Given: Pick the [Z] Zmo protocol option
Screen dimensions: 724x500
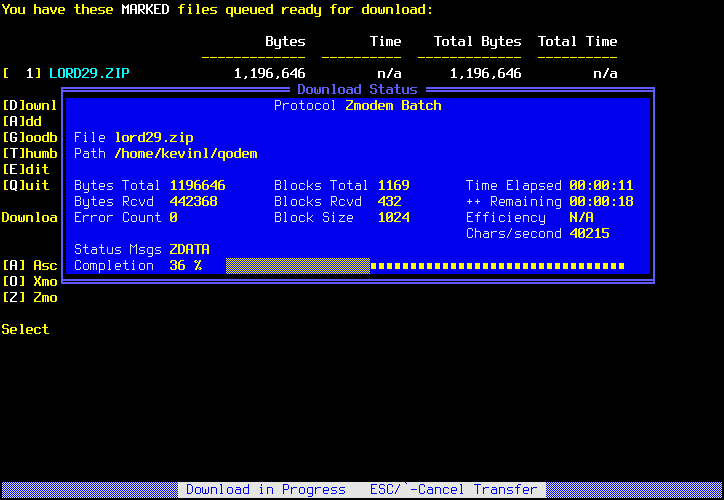Looking at the screenshot, I should click(x=30, y=298).
